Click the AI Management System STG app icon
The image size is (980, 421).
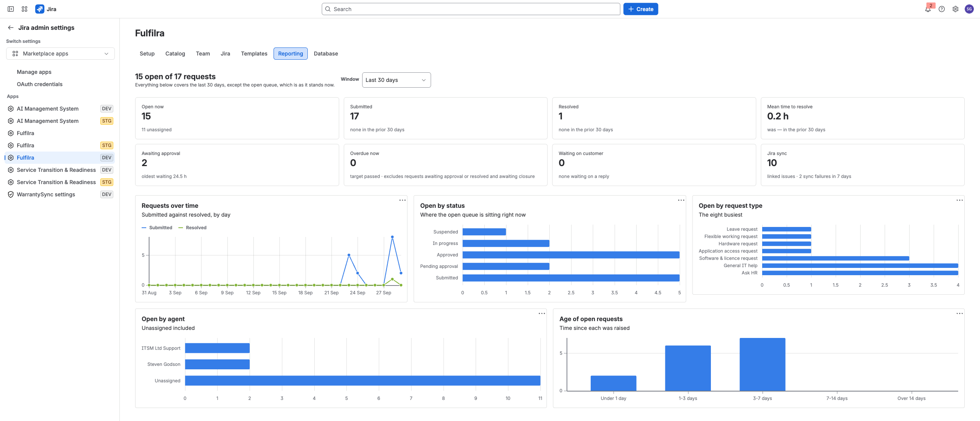[x=11, y=121]
